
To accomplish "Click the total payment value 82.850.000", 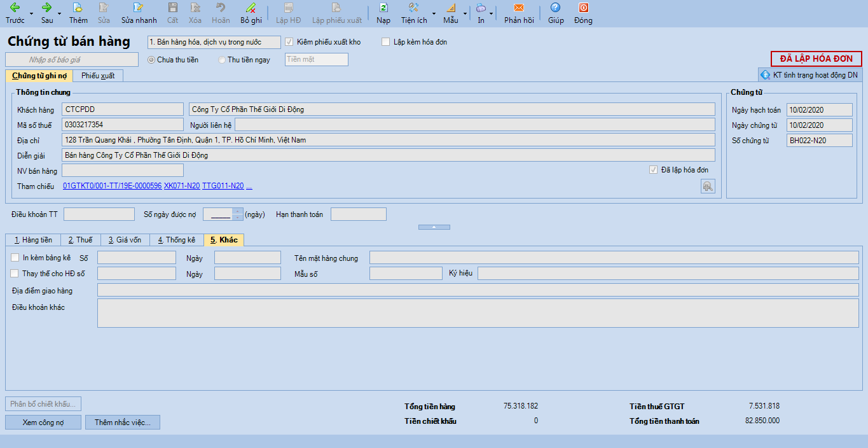I will (762, 421).
